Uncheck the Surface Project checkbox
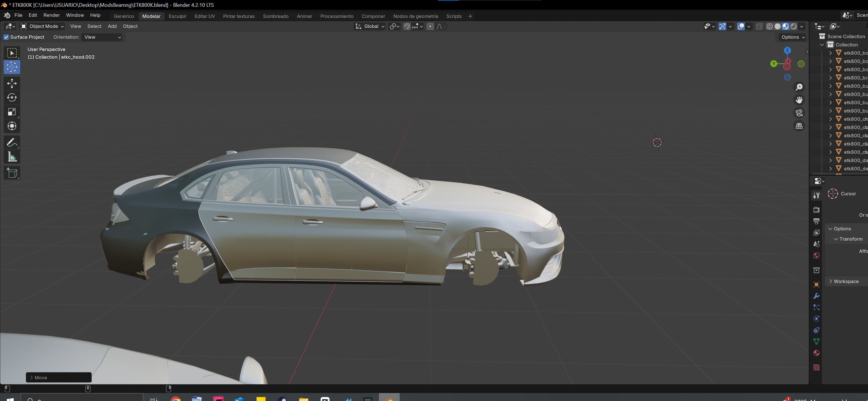This screenshot has height=401, width=868. pos(6,37)
